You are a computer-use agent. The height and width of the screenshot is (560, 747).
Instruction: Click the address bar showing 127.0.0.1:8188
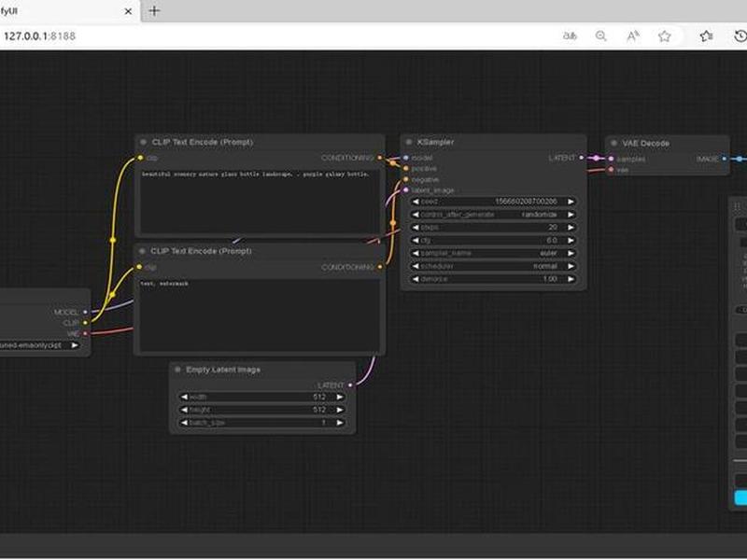[39, 35]
